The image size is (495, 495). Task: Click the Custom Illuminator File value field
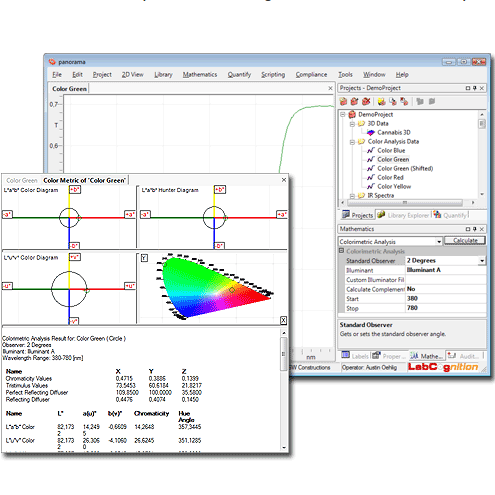pyautogui.click(x=445, y=280)
